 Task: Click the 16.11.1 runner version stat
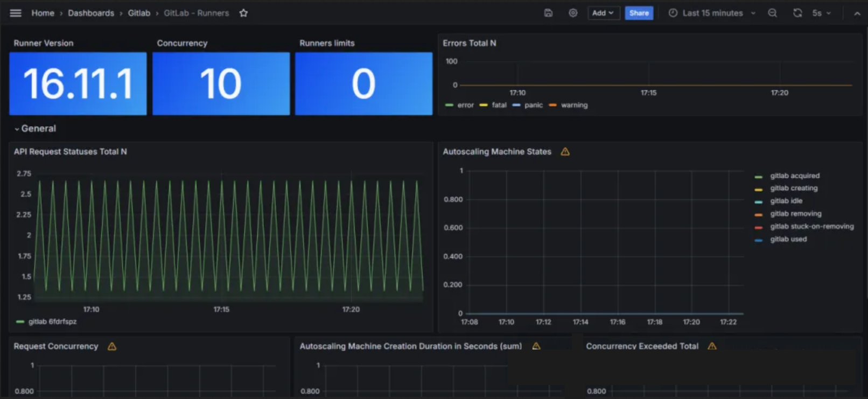tap(78, 83)
